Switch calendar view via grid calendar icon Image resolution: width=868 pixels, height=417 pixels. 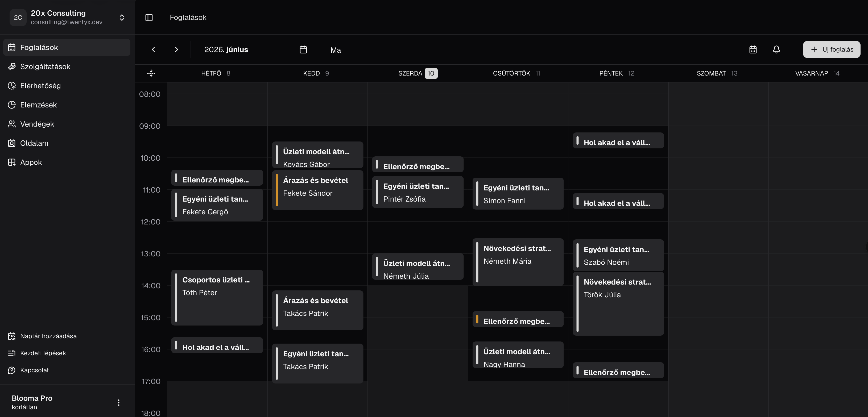tap(753, 49)
